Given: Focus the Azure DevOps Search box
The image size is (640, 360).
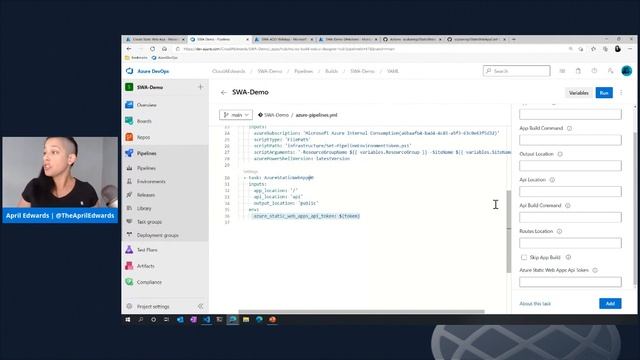Looking at the screenshot, I should 516,71.
